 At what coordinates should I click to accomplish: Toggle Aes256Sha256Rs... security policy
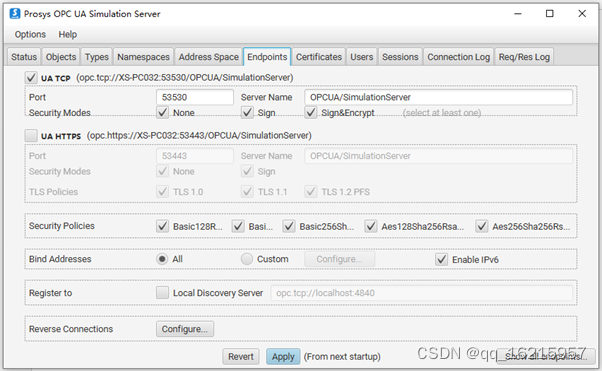coord(481,226)
